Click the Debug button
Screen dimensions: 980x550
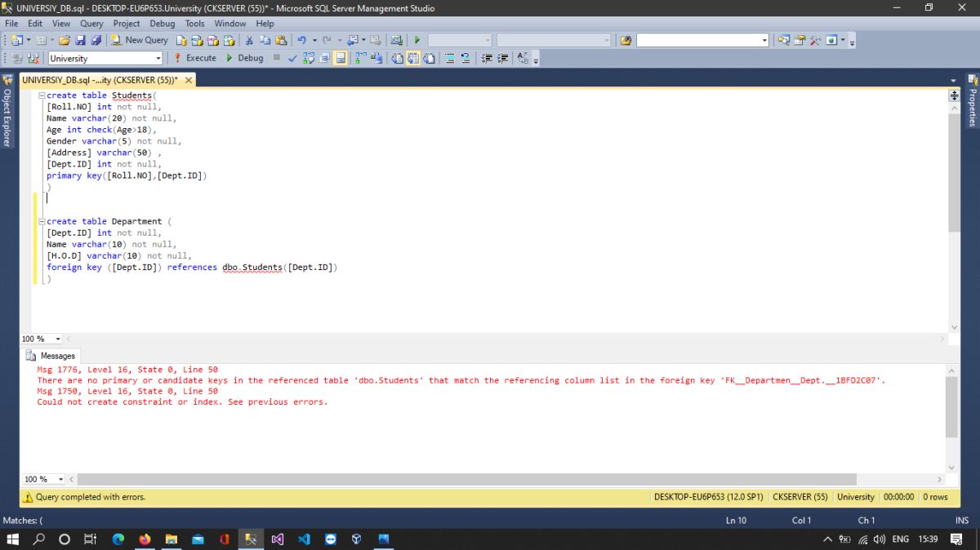[x=244, y=58]
